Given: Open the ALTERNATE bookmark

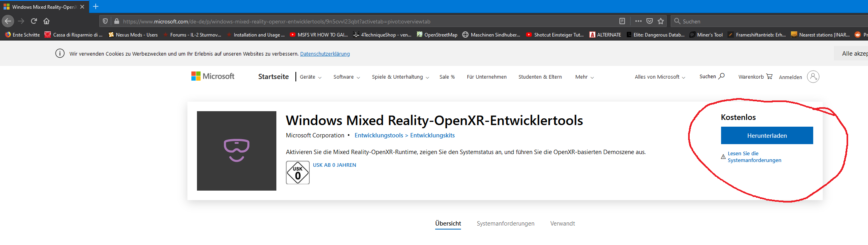Looking at the screenshot, I should tap(606, 35).
